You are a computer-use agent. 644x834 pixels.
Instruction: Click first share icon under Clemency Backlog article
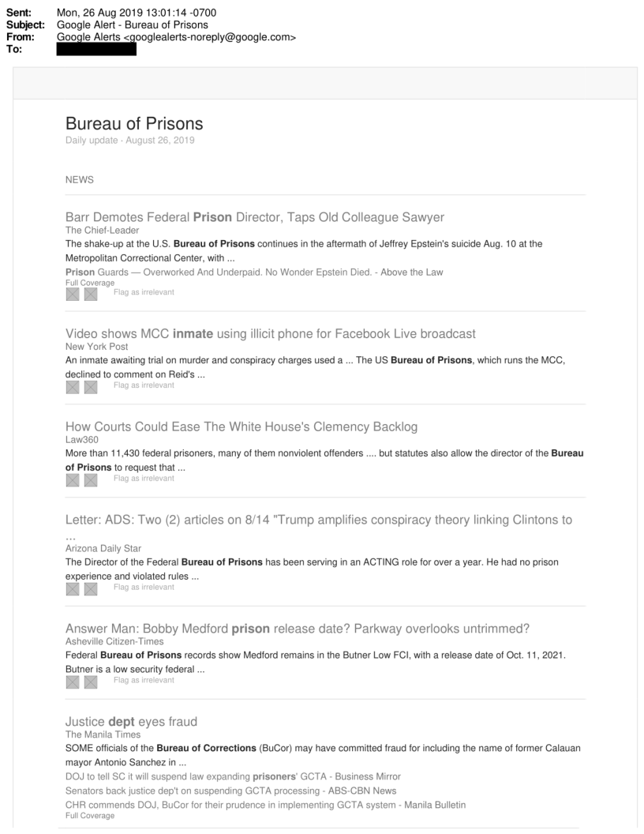(x=73, y=479)
